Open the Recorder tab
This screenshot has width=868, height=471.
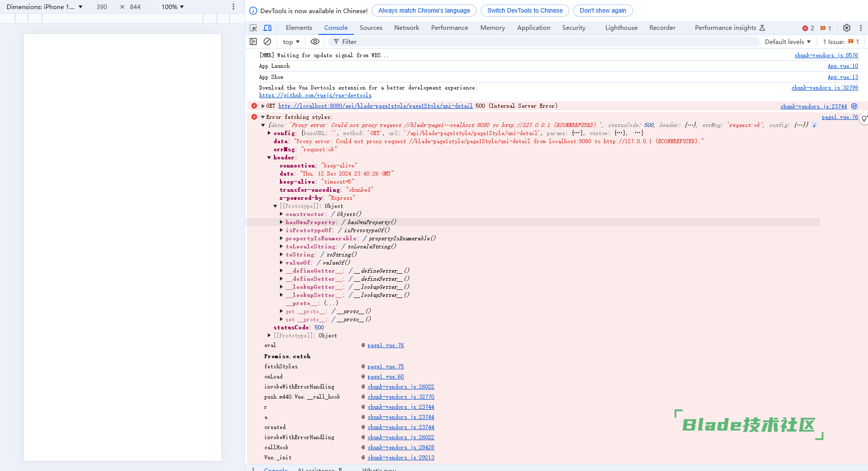pyautogui.click(x=662, y=28)
